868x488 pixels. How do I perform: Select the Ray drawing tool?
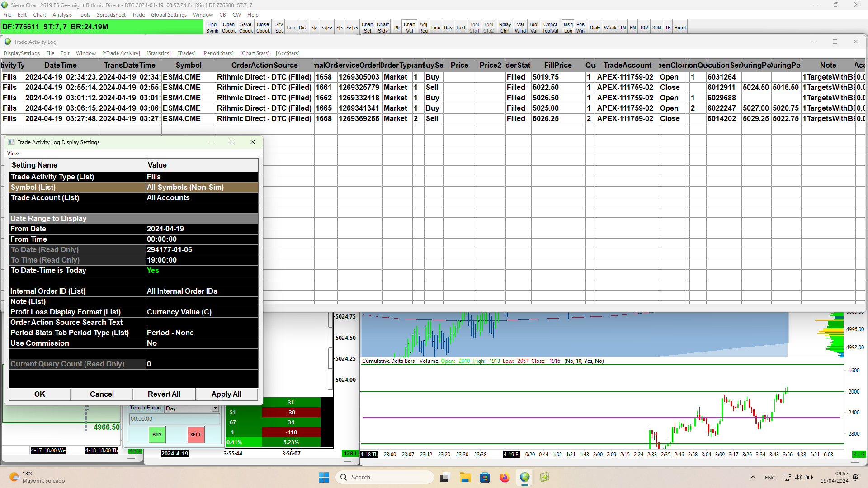(x=448, y=28)
